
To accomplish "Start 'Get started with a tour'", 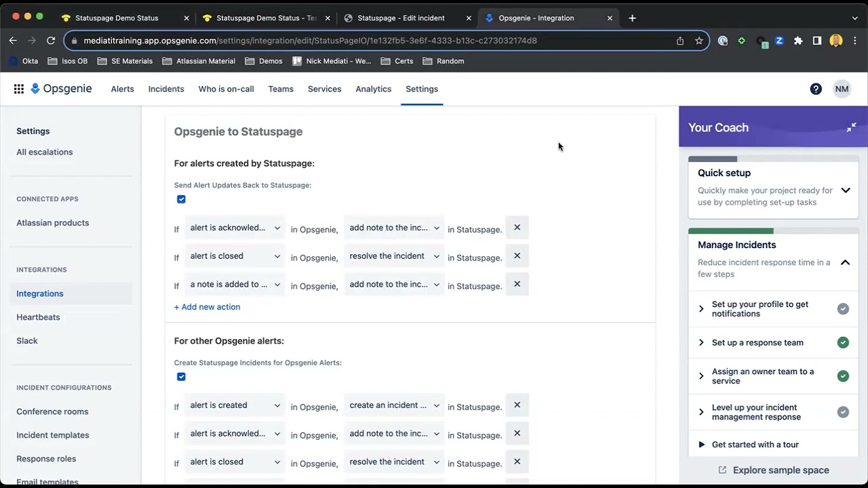I will point(755,445).
